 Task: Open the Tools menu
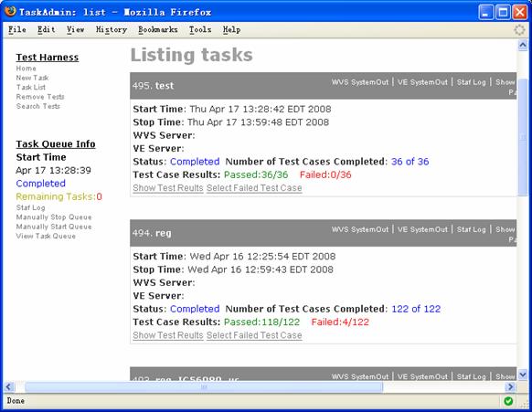(200, 30)
